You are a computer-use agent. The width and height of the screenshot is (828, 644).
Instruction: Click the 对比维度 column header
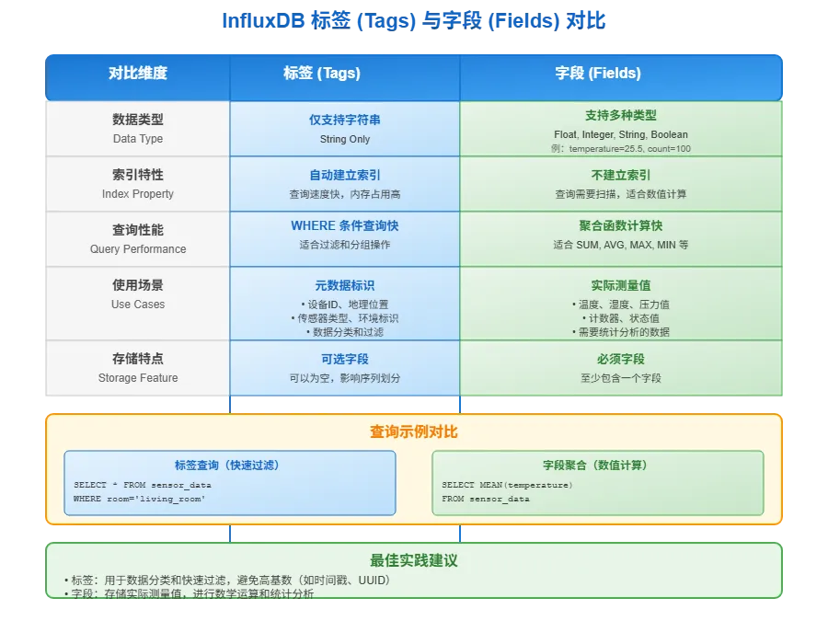[137, 75]
